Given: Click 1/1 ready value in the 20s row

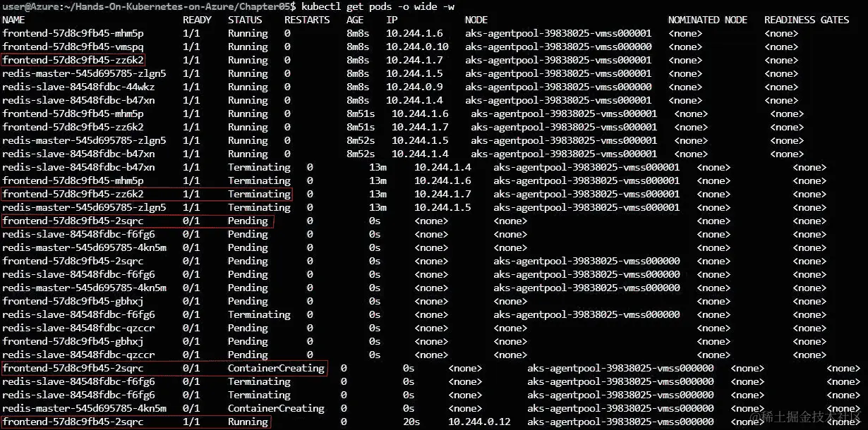Looking at the screenshot, I should (x=191, y=422).
